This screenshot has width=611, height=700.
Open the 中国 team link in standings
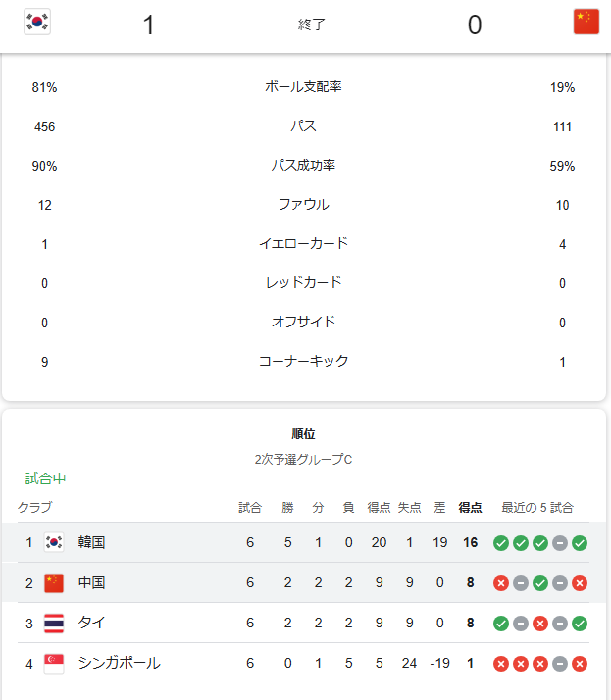click(92, 583)
